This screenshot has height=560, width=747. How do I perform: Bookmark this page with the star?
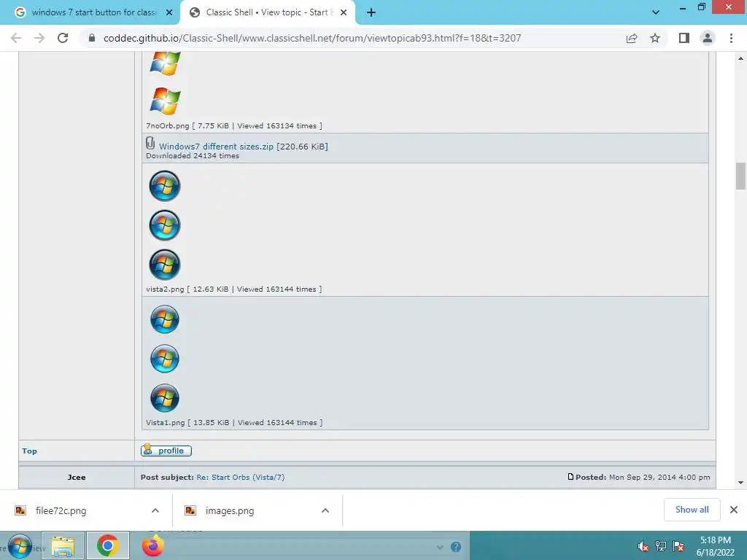(655, 38)
